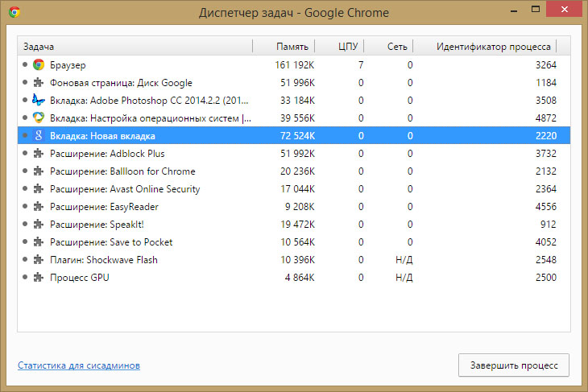Image resolution: width=588 pixels, height=392 pixels.
Task: Open the Статистика для сисадминов link
Action: [x=79, y=365]
